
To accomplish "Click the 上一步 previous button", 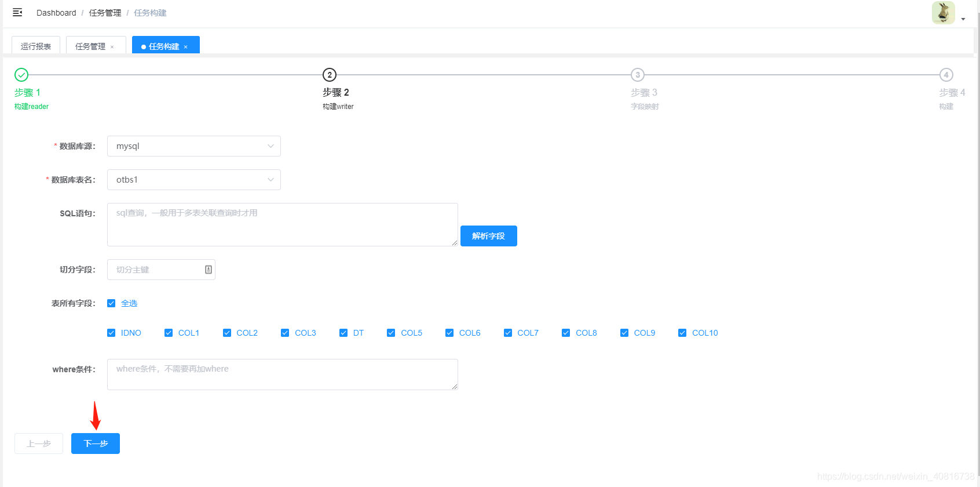I will coord(39,444).
